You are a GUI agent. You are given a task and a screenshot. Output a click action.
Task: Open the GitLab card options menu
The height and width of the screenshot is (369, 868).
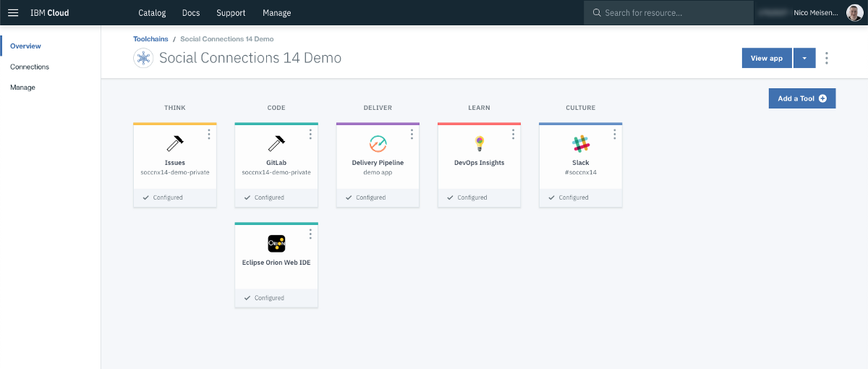click(310, 134)
